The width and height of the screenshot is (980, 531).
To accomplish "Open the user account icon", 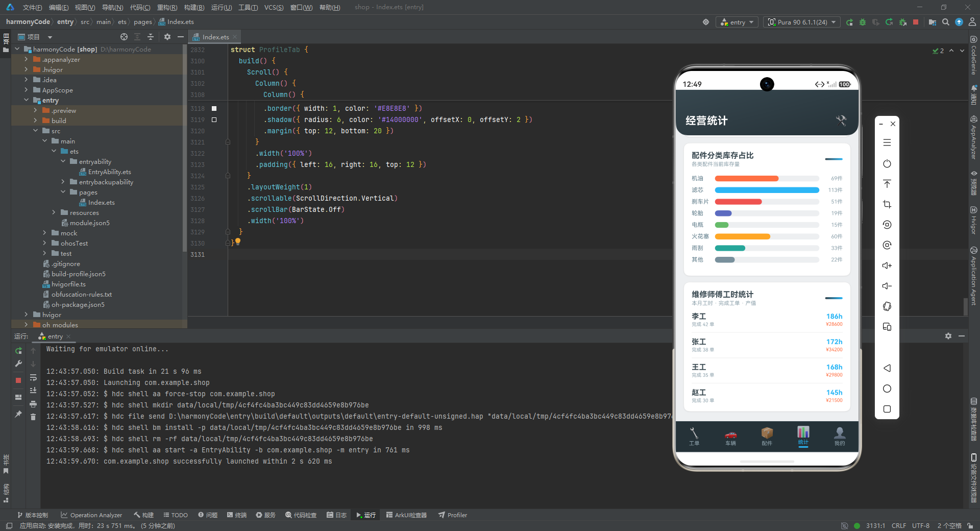I will coord(972,22).
